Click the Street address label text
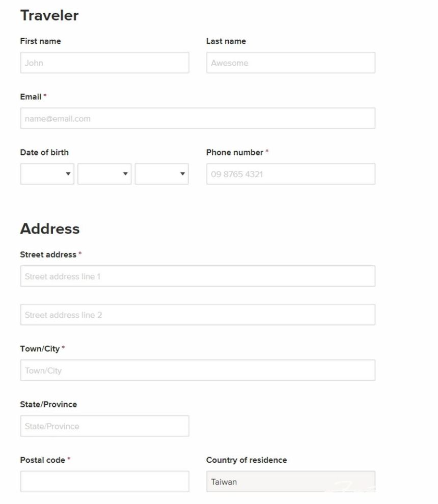 pyautogui.click(x=48, y=255)
